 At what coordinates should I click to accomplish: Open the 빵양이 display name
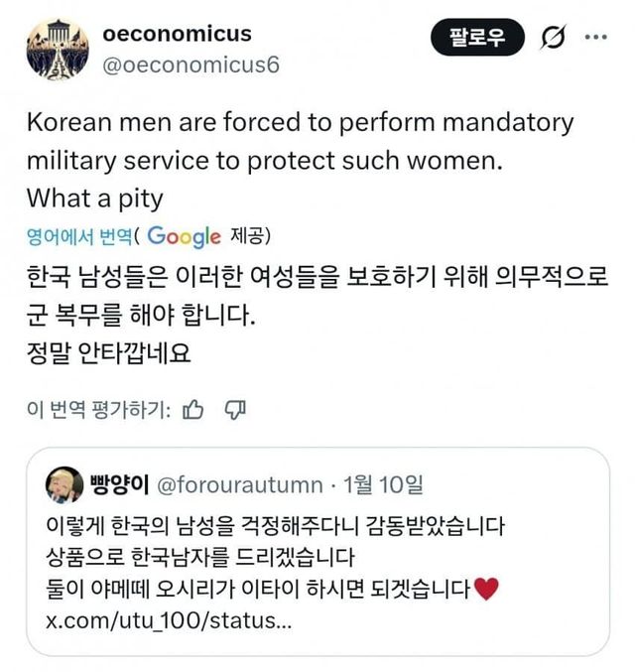pos(119,484)
